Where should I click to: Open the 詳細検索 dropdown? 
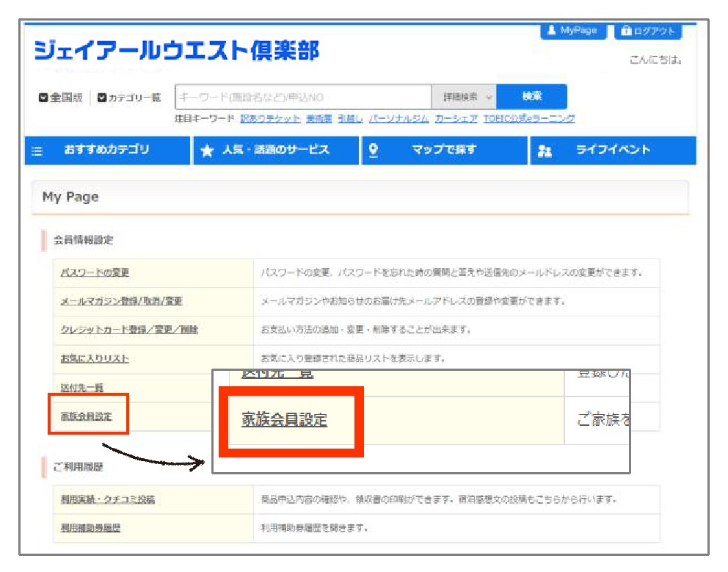coord(464,97)
